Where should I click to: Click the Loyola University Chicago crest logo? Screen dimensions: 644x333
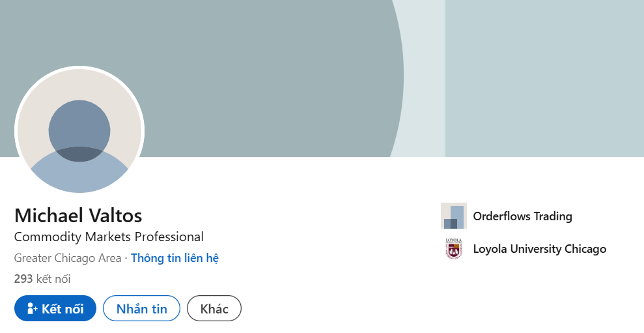click(454, 248)
